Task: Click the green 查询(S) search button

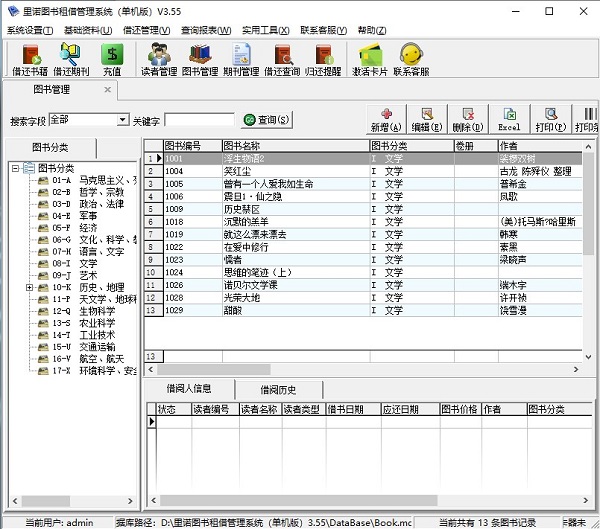Action: coord(267,120)
